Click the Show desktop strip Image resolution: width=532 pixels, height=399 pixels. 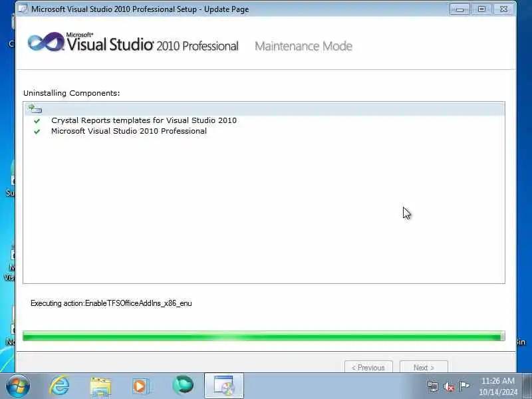pyautogui.click(x=527, y=386)
